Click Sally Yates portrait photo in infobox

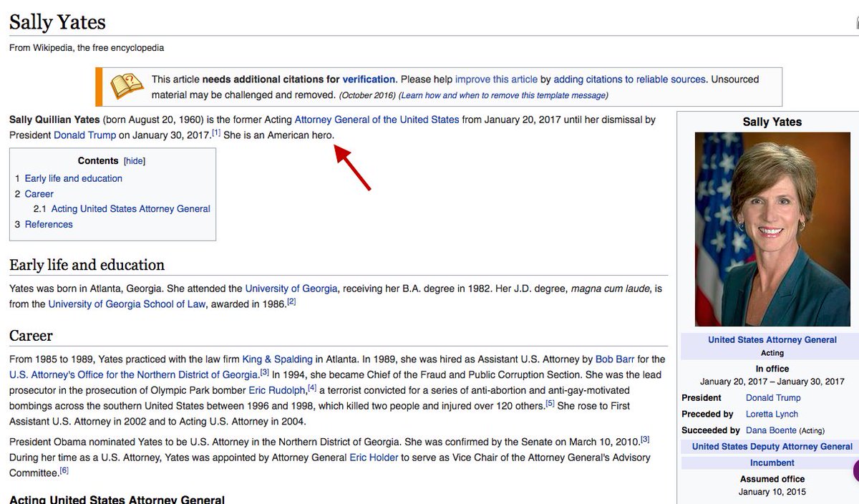click(x=772, y=229)
